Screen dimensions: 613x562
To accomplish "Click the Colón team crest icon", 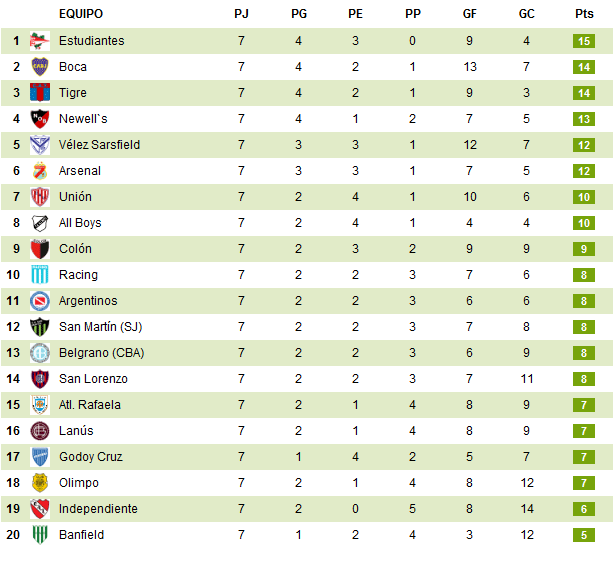I will point(40,249).
